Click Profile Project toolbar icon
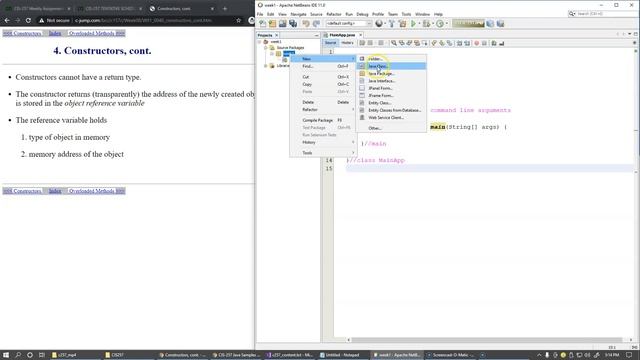640x360 pixels. click(440, 24)
